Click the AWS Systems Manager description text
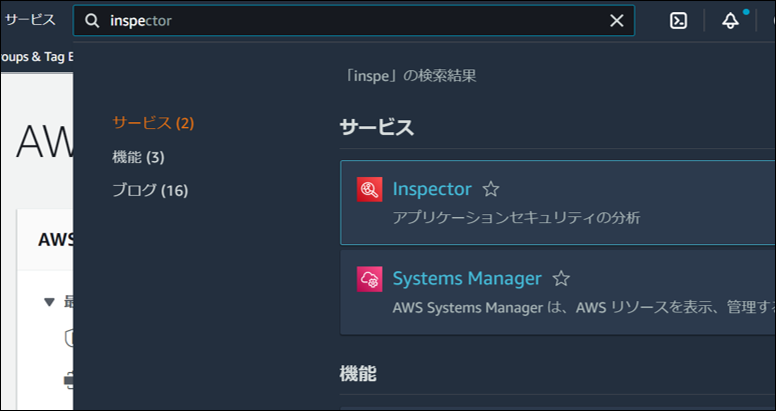 tap(580, 308)
